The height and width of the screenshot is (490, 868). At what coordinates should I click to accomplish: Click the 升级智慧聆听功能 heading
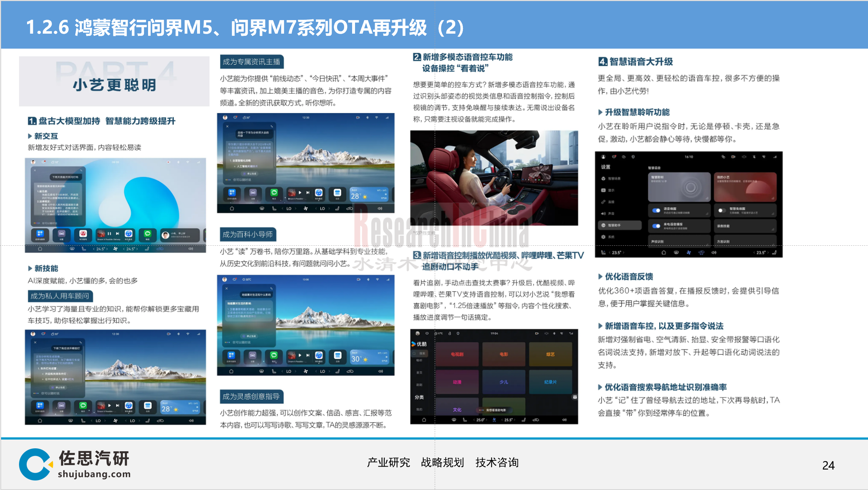click(x=637, y=112)
